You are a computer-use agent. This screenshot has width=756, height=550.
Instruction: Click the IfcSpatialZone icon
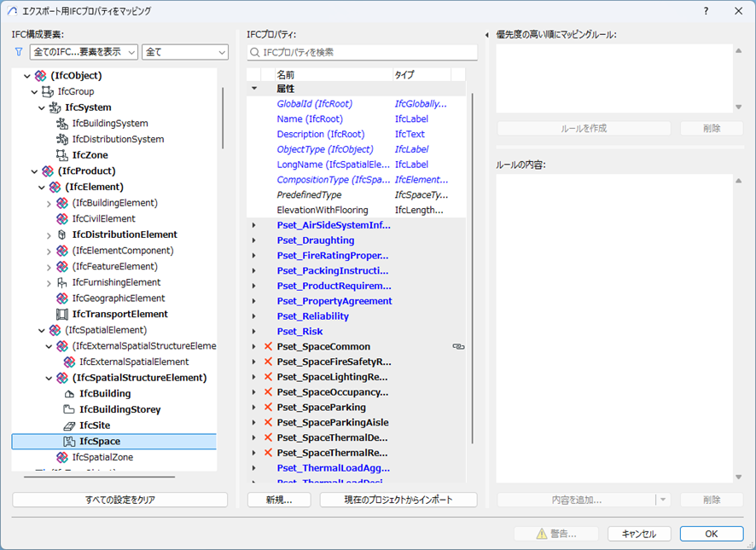click(62, 457)
